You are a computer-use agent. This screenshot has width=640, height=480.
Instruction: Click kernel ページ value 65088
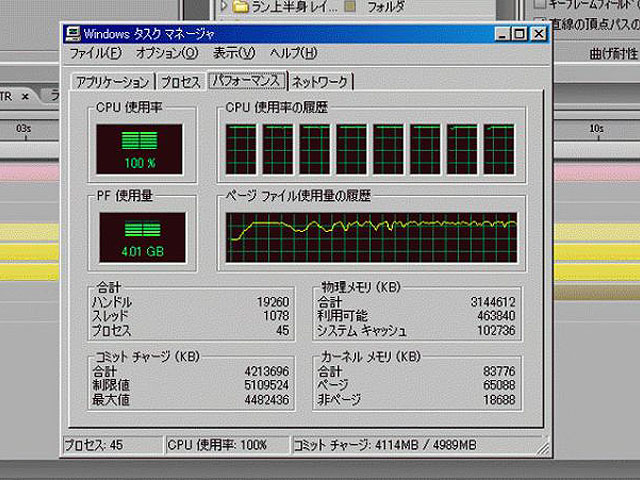click(x=500, y=385)
